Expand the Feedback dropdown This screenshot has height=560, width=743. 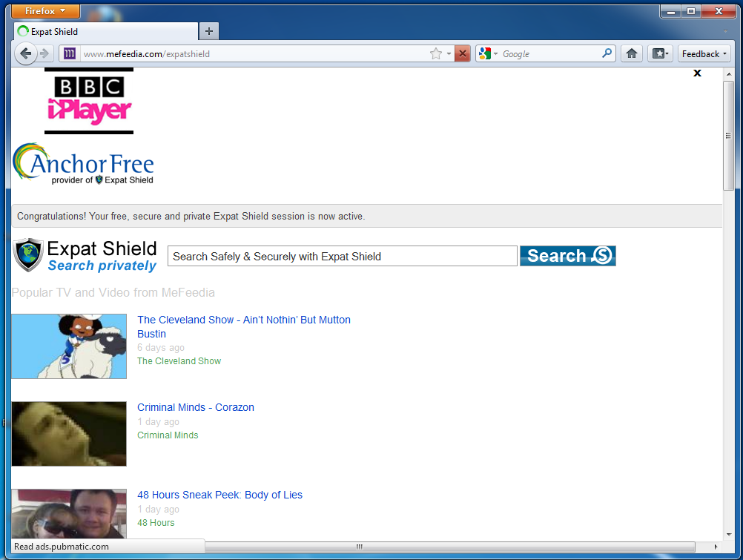[x=704, y=53]
